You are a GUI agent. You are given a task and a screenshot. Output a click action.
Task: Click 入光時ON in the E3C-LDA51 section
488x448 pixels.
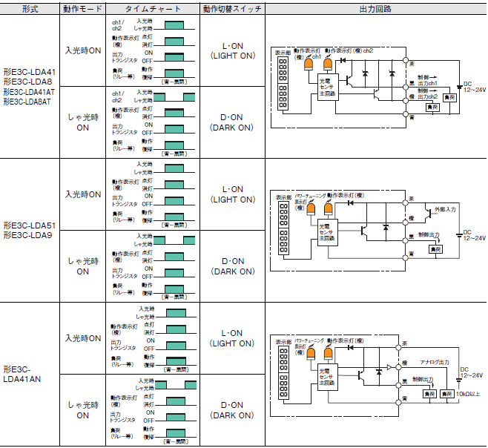coord(83,194)
